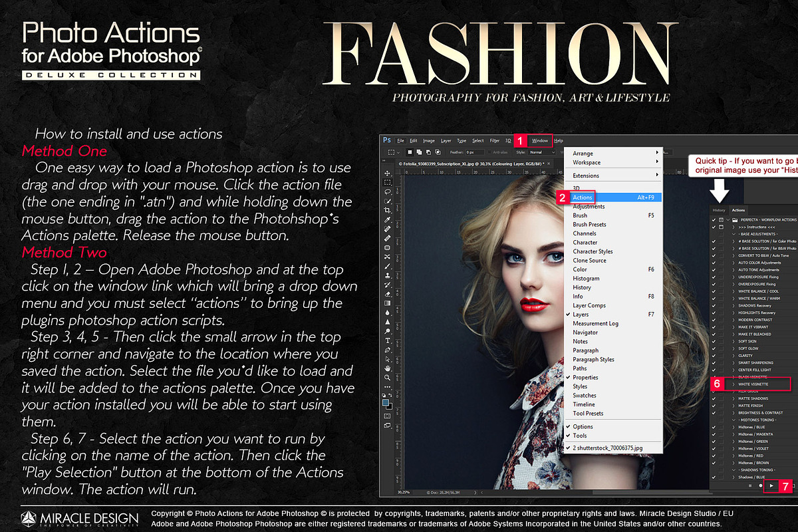The image size is (798, 532).
Task: Open the Edit Toolbar three-dots icon
Action: [x=387, y=386]
